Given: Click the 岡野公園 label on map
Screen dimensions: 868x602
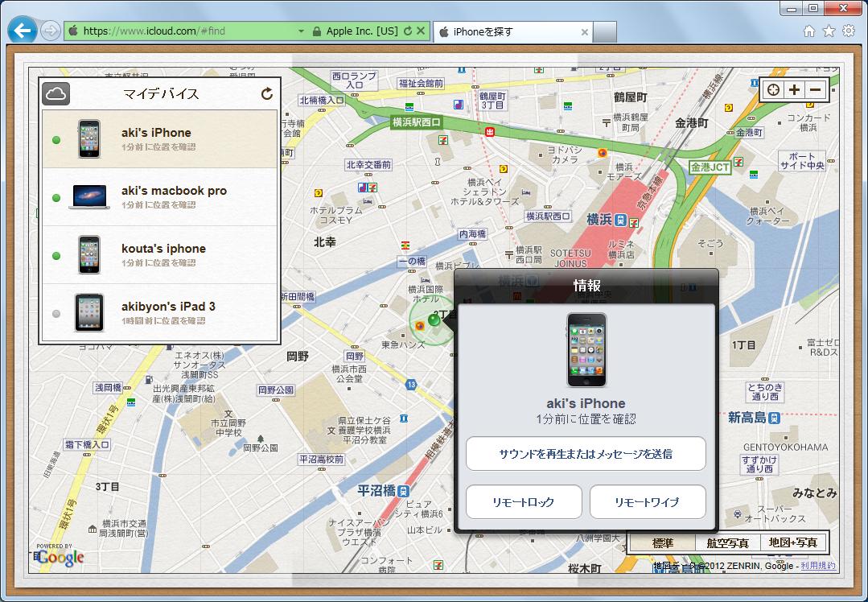Looking at the screenshot, I should 276,390.
